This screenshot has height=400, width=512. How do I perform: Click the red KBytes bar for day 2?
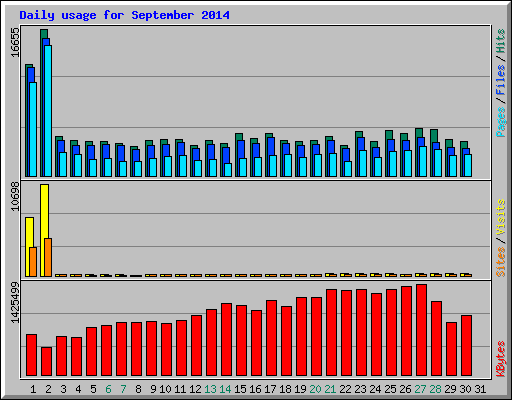point(46,362)
